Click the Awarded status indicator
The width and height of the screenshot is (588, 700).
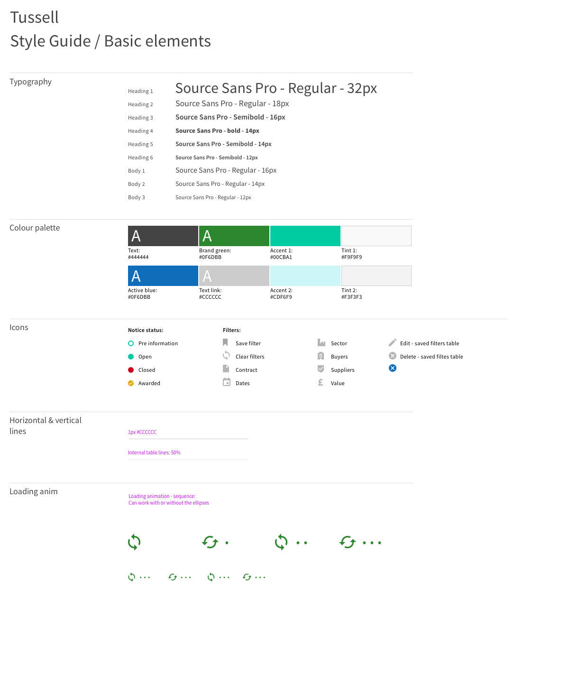tap(131, 382)
